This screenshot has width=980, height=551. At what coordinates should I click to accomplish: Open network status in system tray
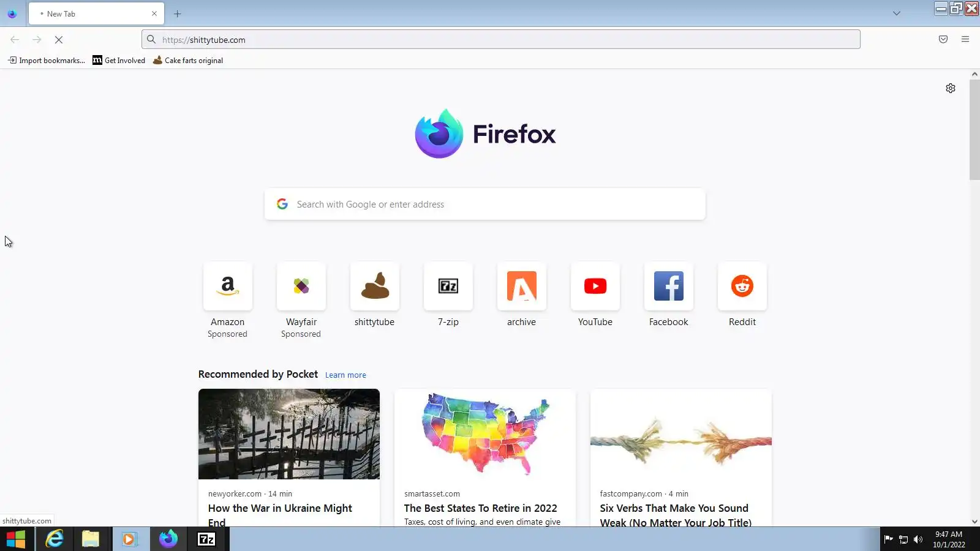click(903, 539)
